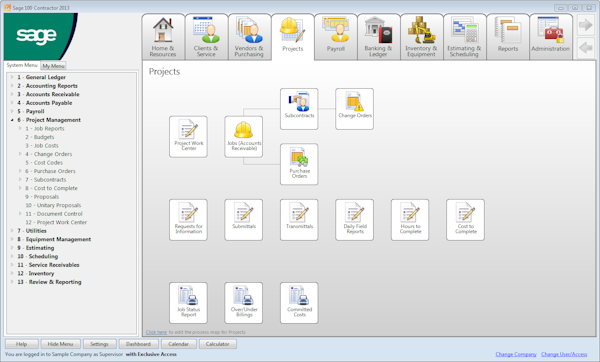Select 10 - Scheduling tree item

38,256
